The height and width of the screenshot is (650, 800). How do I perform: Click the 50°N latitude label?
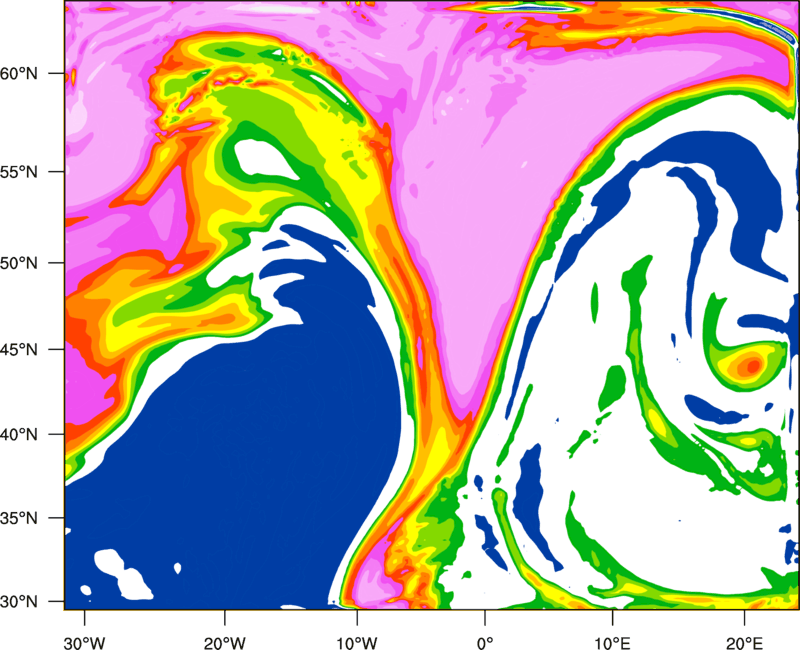[x=19, y=263]
